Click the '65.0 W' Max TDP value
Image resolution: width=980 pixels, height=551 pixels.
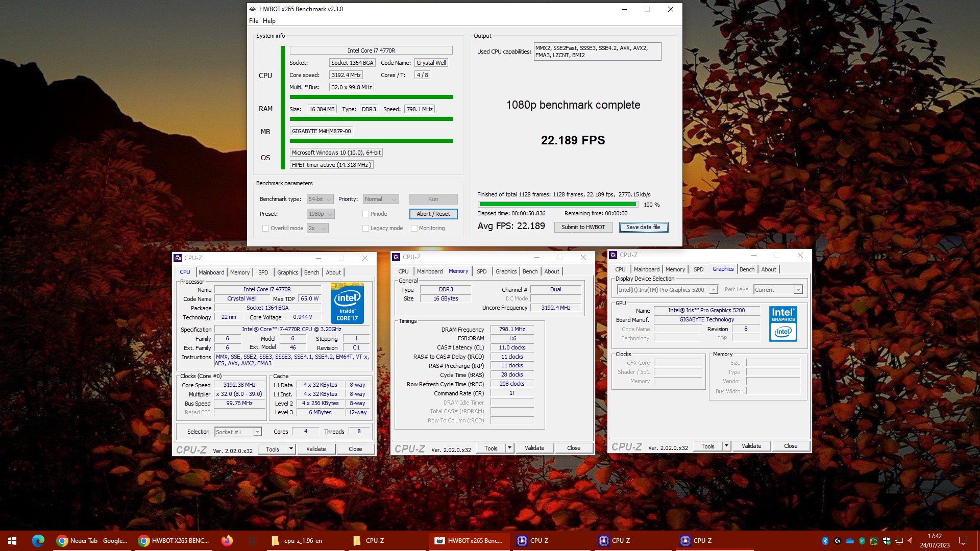310,299
